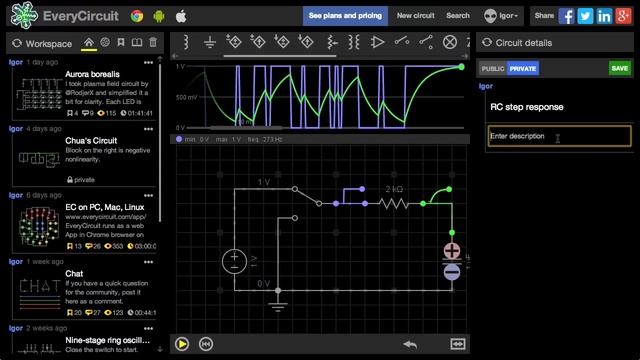
Task: Edit the RC step response title
Action: (527, 107)
